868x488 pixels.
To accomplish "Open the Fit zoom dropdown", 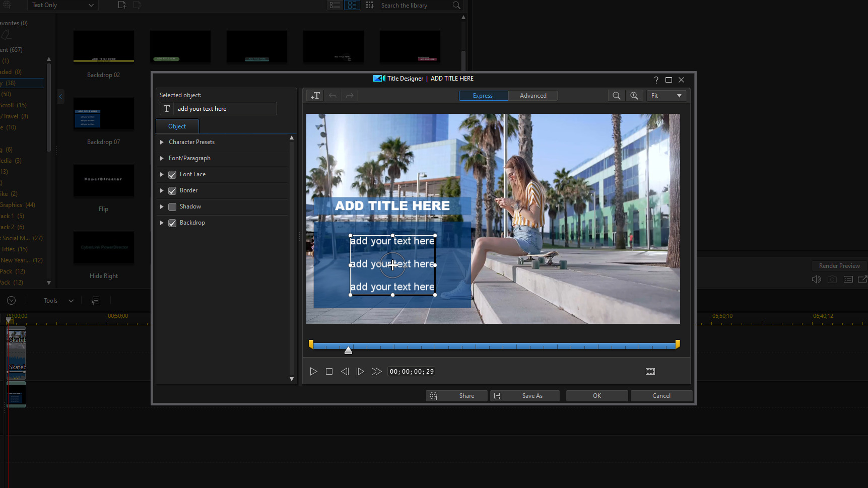I will (666, 96).
